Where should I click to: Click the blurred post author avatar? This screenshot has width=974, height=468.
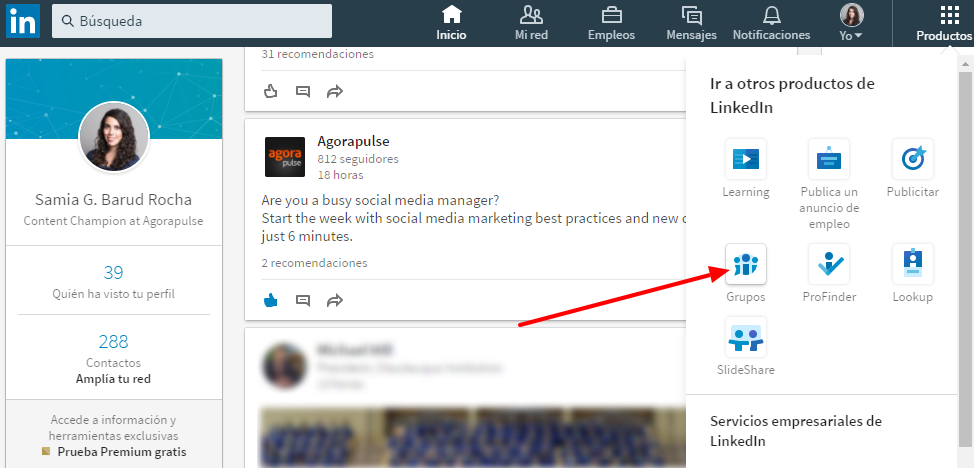click(285, 366)
